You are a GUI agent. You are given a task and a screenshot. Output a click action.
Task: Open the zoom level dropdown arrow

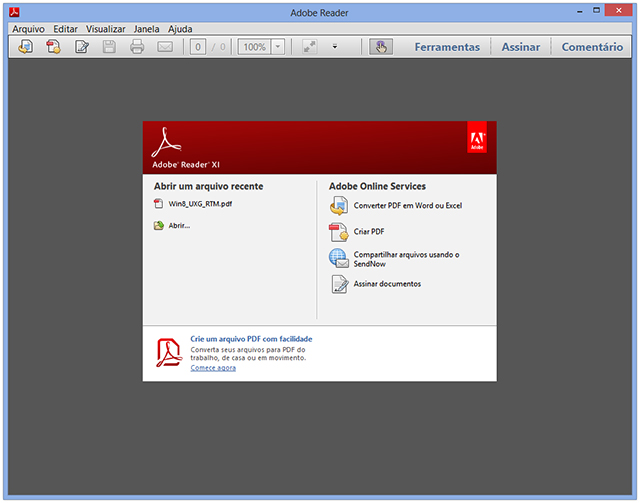(x=278, y=47)
